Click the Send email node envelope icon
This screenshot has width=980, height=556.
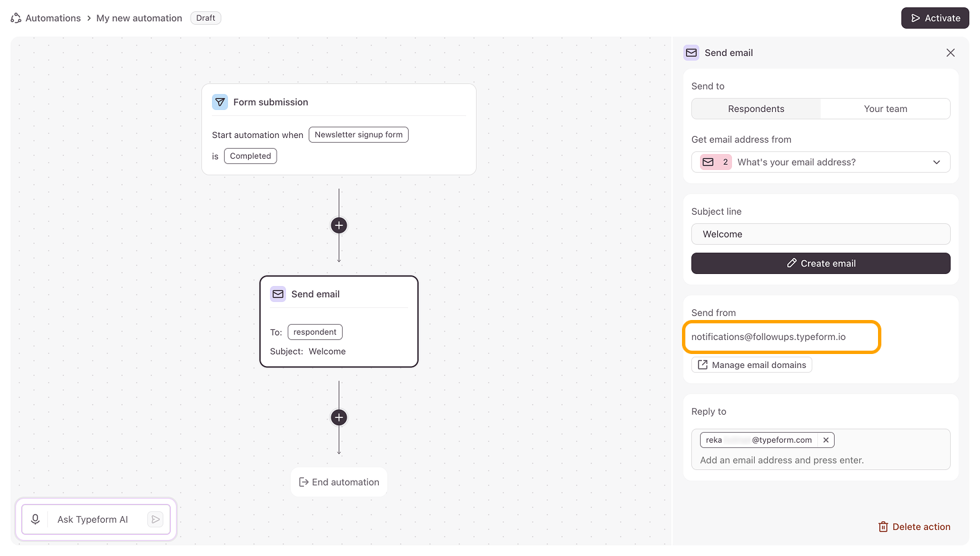click(x=278, y=294)
